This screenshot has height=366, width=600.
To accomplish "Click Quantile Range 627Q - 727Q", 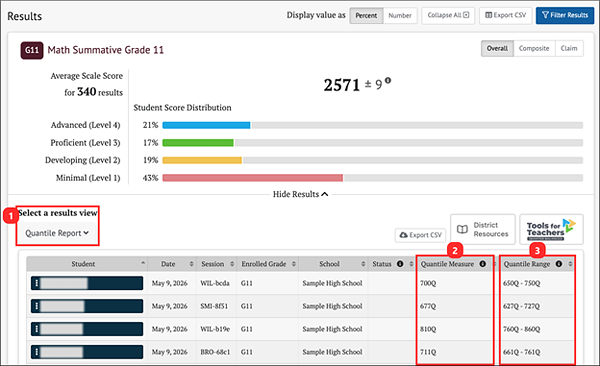I will 522,306.
